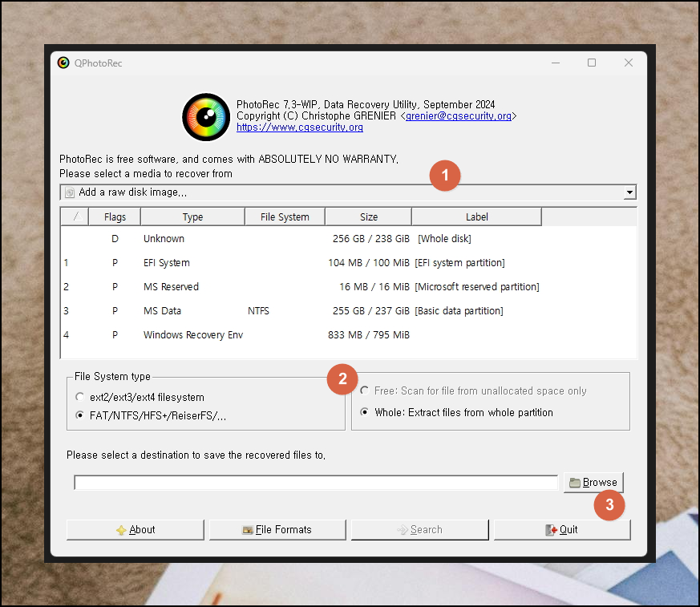Start the Search button
Viewport: 700px width, 607px height.
coord(419,530)
